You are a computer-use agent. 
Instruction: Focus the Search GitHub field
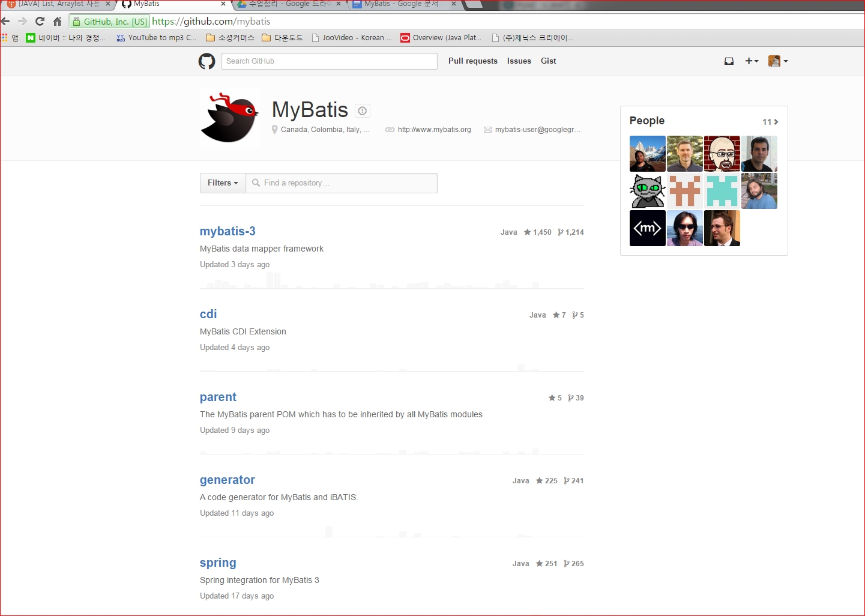[x=330, y=61]
